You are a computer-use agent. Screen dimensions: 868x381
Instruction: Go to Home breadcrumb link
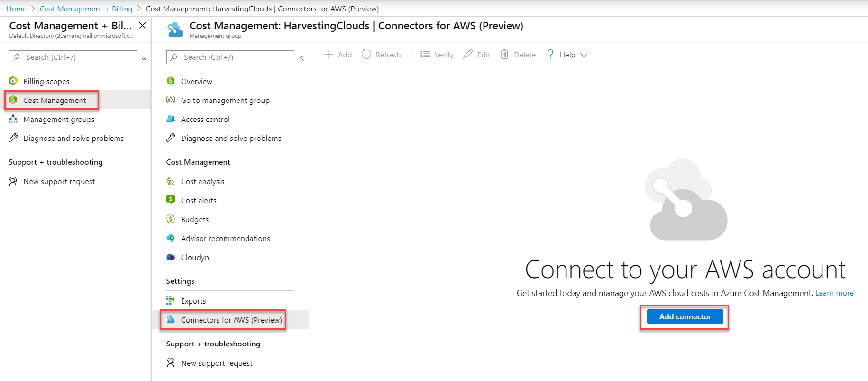17,9
